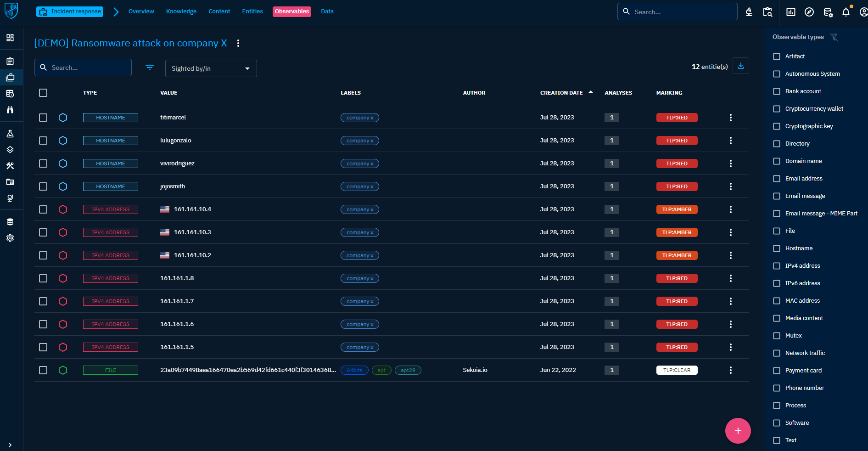
Task: Open the Sighted by/in dropdown
Action: (x=211, y=68)
